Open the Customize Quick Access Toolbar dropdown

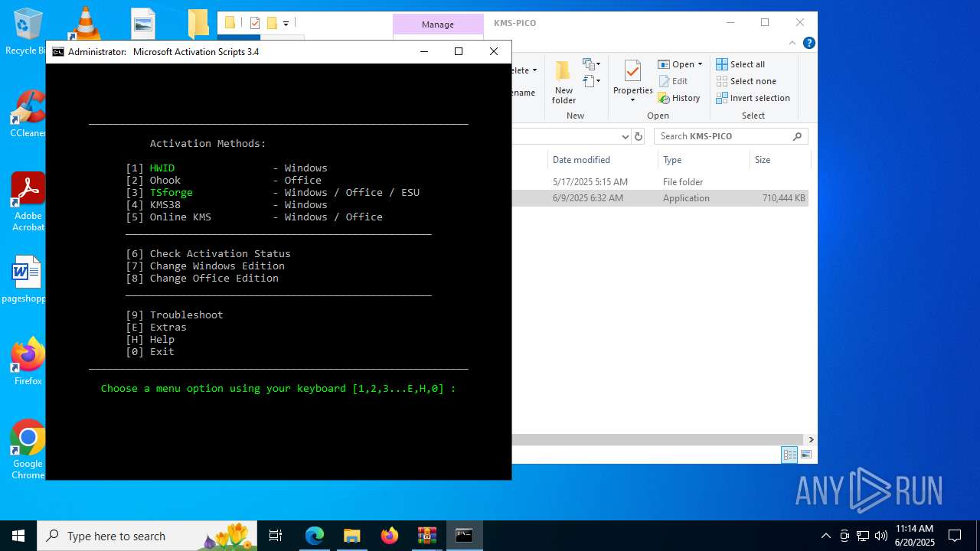coord(286,24)
